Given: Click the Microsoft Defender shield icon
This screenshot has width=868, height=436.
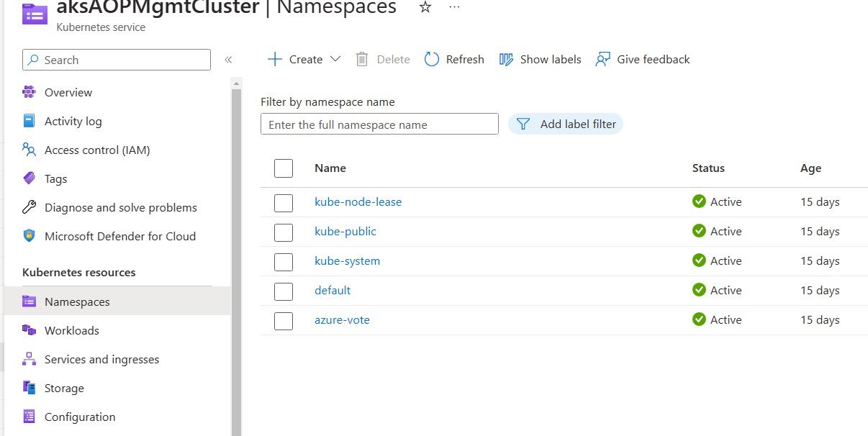Looking at the screenshot, I should pos(29,236).
